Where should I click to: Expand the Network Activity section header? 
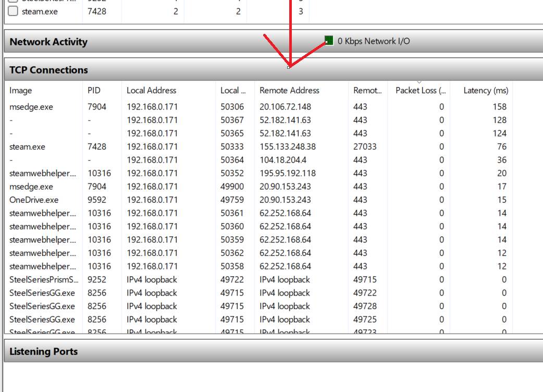(48, 42)
